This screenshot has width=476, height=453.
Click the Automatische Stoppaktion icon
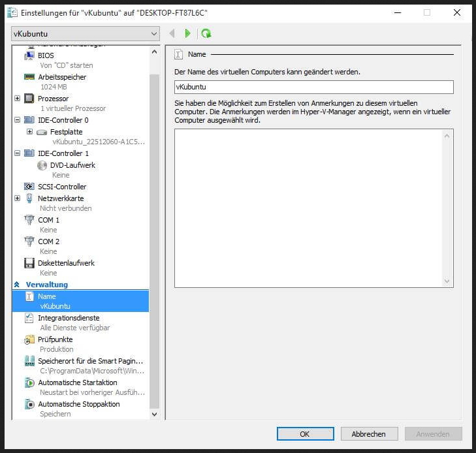[x=29, y=405]
